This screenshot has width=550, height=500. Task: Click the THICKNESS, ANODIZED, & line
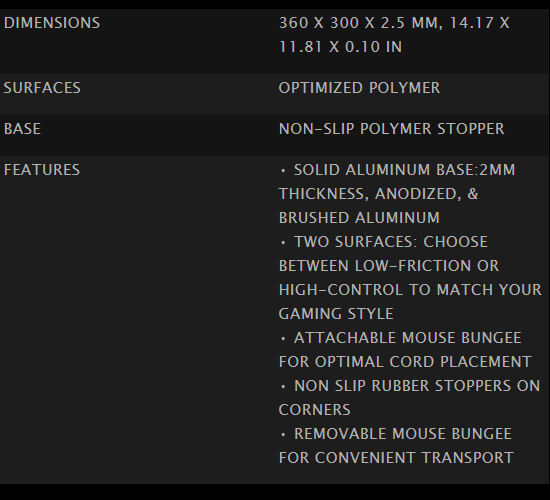pyautogui.click(x=378, y=194)
